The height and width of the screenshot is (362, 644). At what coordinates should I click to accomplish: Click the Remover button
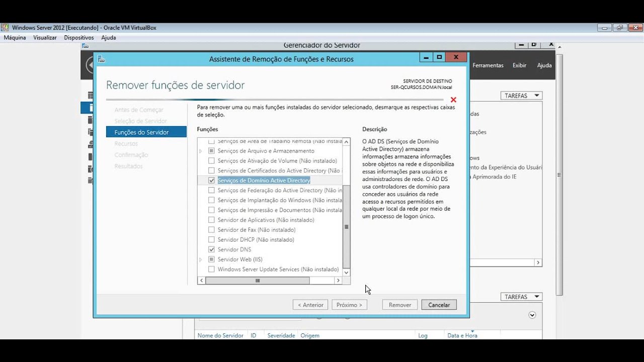coord(400,305)
